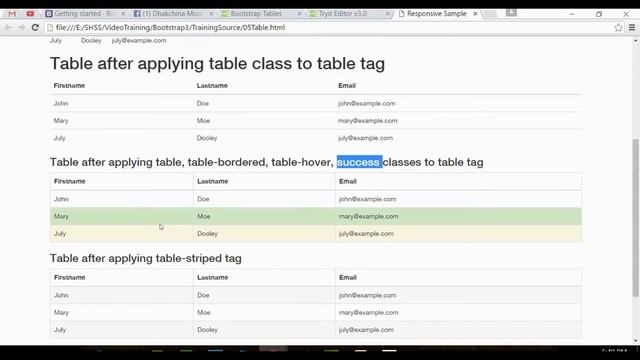Image resolution: width=640 pixels, height=360 pixels.
Task: Click 'mary@example.com' in the first table
Action: pos(367,121)
